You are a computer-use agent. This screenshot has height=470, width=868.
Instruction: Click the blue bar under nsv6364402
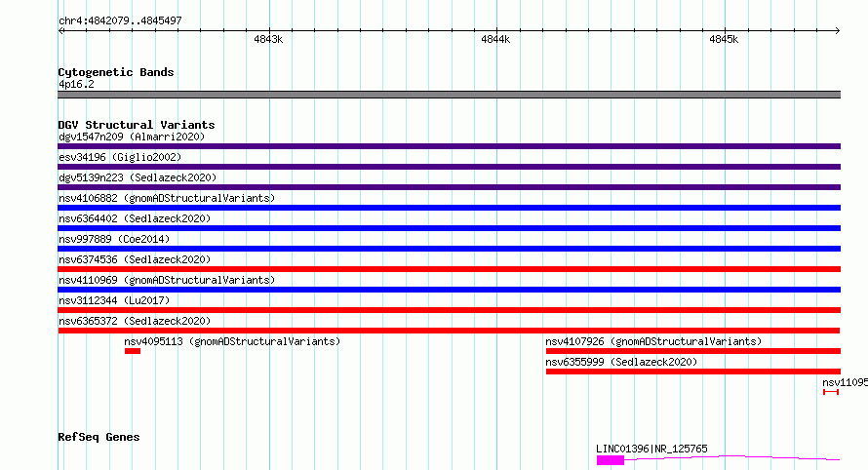[449, 228]
